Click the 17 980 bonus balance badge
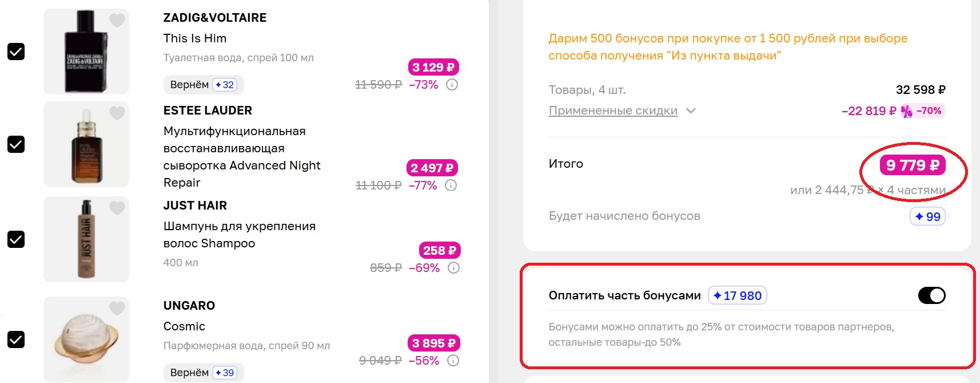 737,295
